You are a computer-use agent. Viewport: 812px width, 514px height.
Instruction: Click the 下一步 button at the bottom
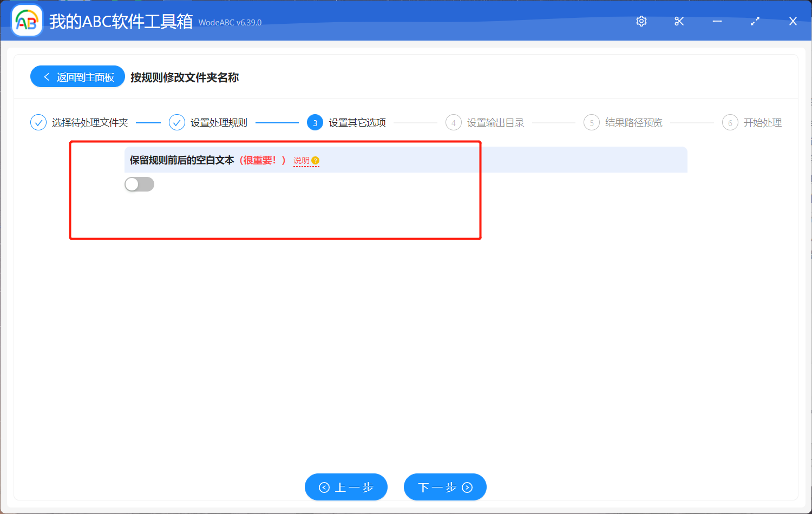coord(445,487)
